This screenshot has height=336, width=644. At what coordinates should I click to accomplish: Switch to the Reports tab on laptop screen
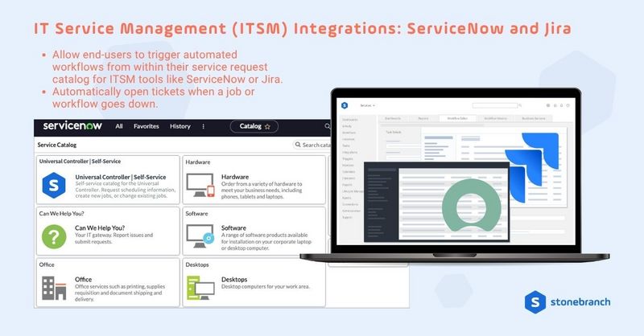[423, 118]
